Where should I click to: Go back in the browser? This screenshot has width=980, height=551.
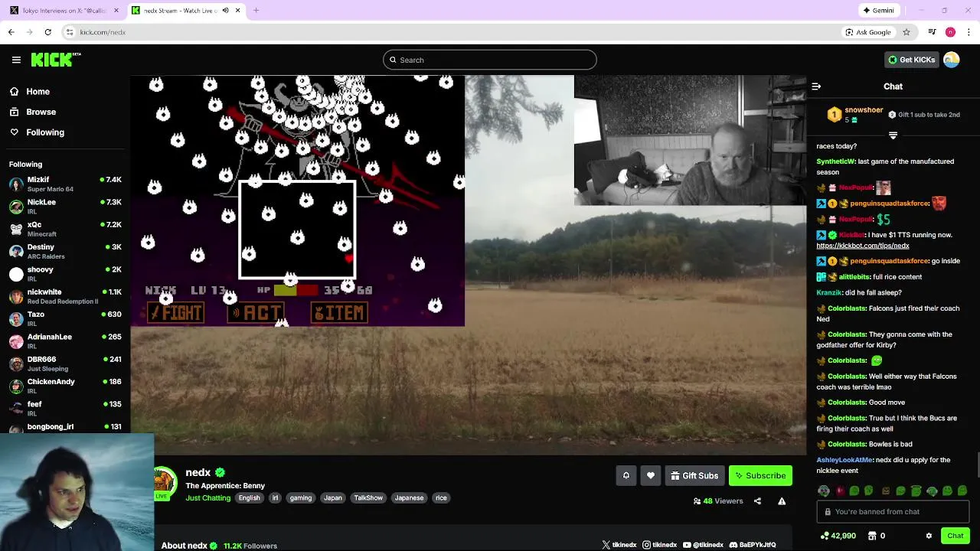click(11, 32)
